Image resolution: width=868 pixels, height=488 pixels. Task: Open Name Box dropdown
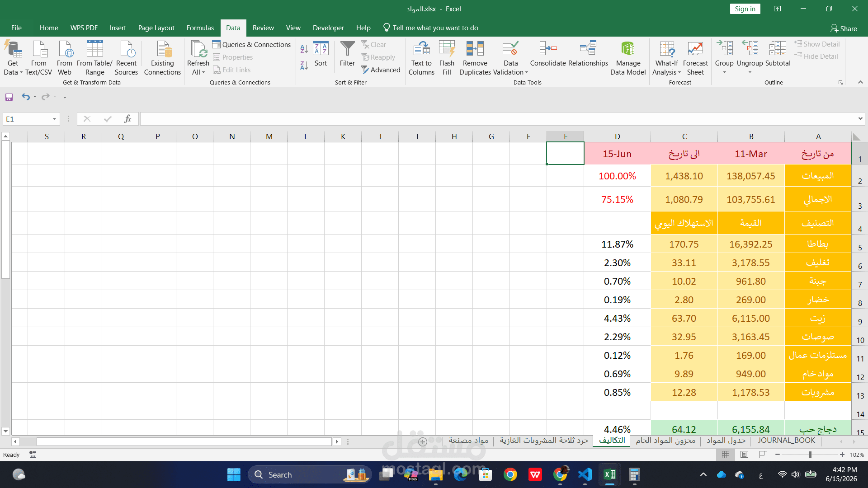[x=54, y=119]
